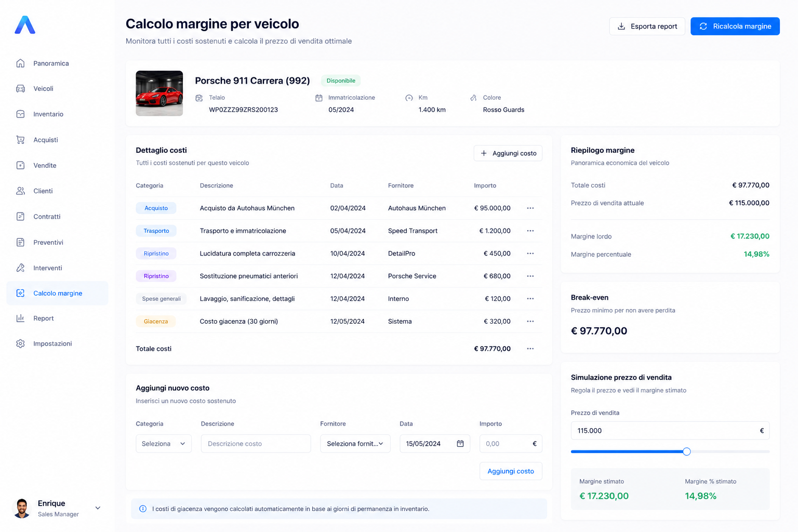Click the Margine lordo value € 17.230,00
Screen dimensions: 798x532
[750, 236]
